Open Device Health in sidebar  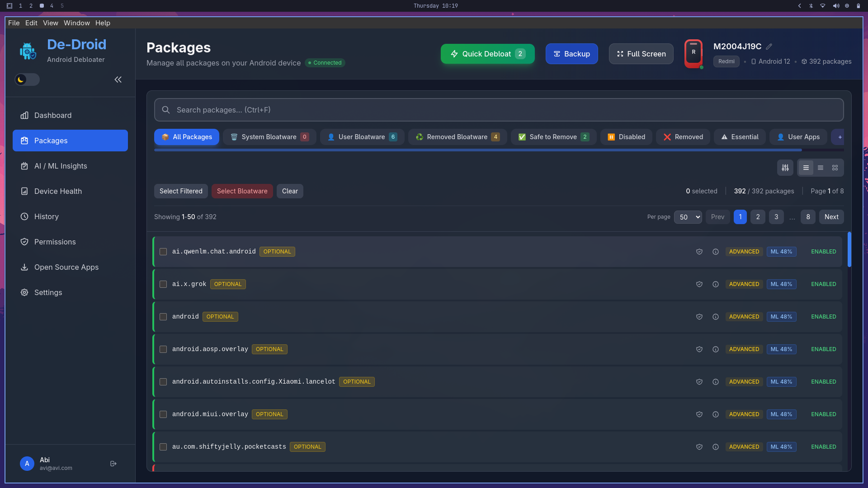(x=58, y=191)
